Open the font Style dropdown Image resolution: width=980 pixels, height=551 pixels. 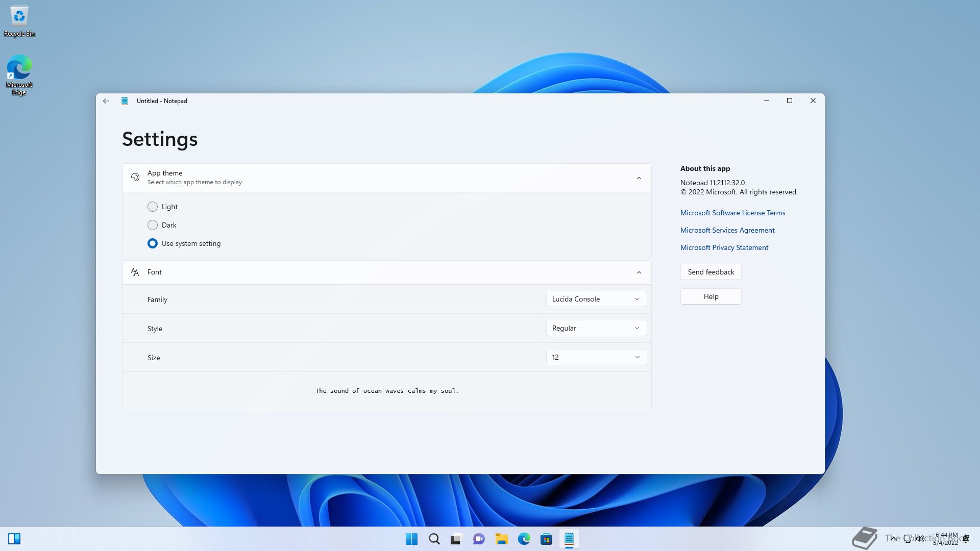point(596,328)
